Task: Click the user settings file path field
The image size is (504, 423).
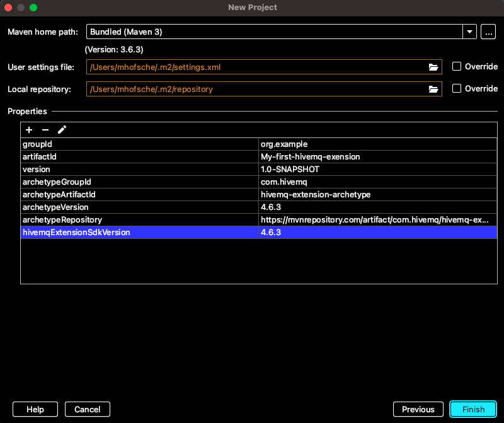Action: coord(255,67)
